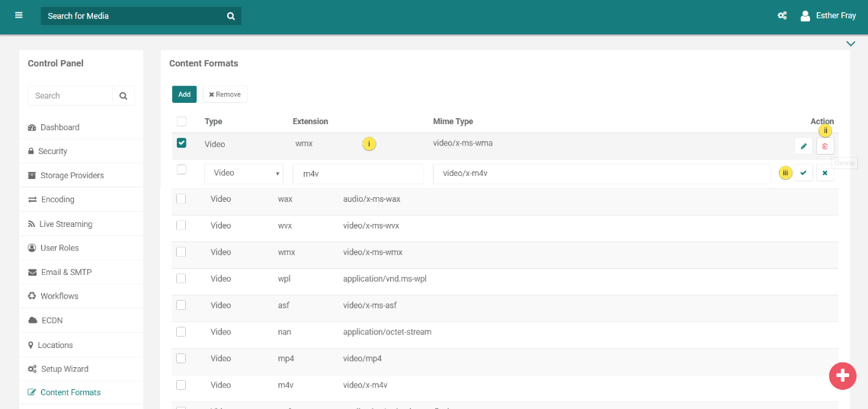The height and width of the screenshot is (409, 868).
Task: Open the hamburger navigation menu
Action: (19, 15)
